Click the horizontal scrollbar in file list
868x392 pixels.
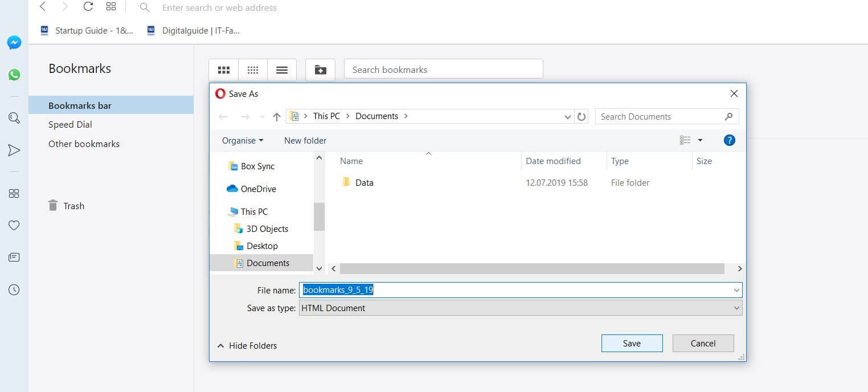pyautogui.click(x=532, y=268)
